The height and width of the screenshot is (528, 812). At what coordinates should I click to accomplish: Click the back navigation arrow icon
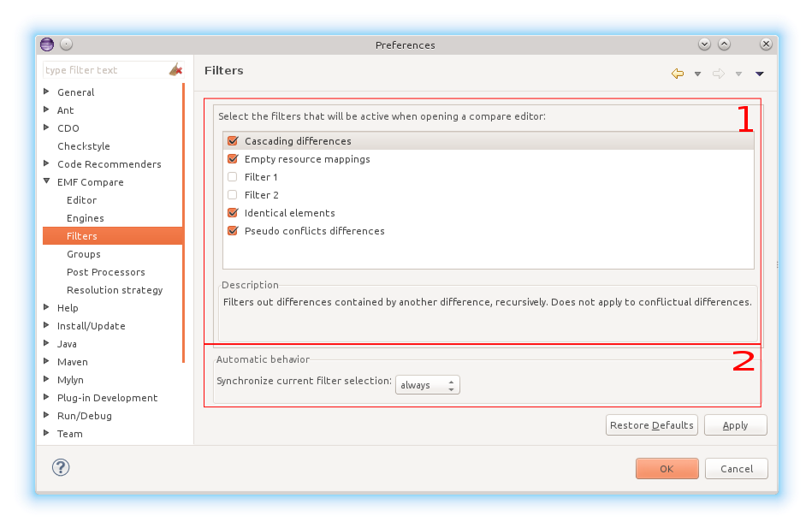[678, 74]
